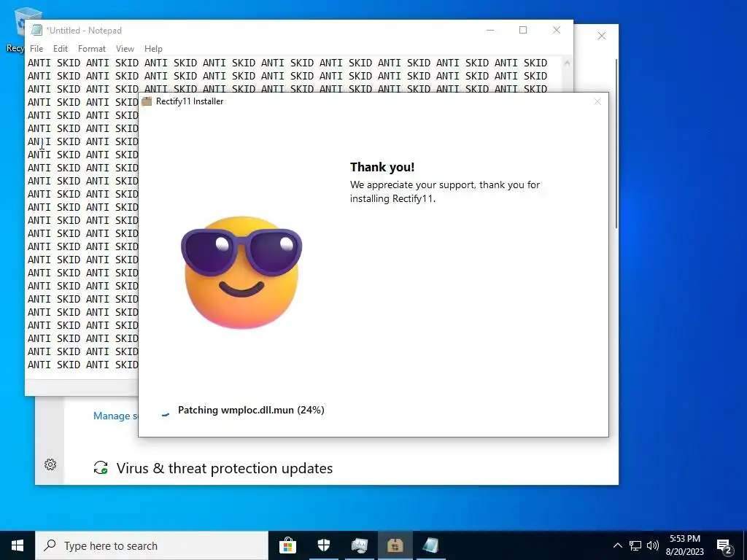Open Task Manager from the taskbar

[360, 545]
